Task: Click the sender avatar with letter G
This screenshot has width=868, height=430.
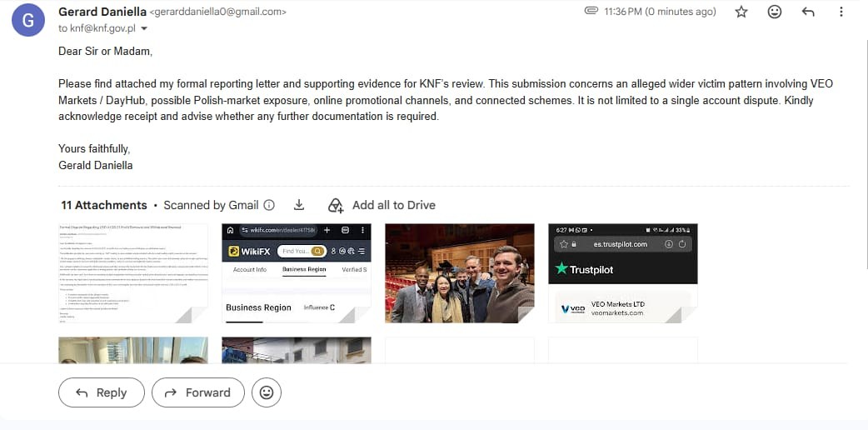Action: 27,20
